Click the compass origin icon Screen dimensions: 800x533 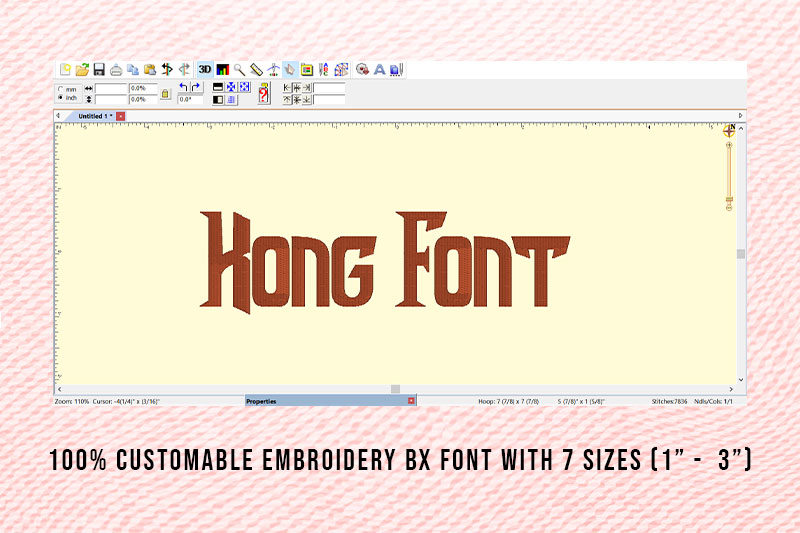729,131
